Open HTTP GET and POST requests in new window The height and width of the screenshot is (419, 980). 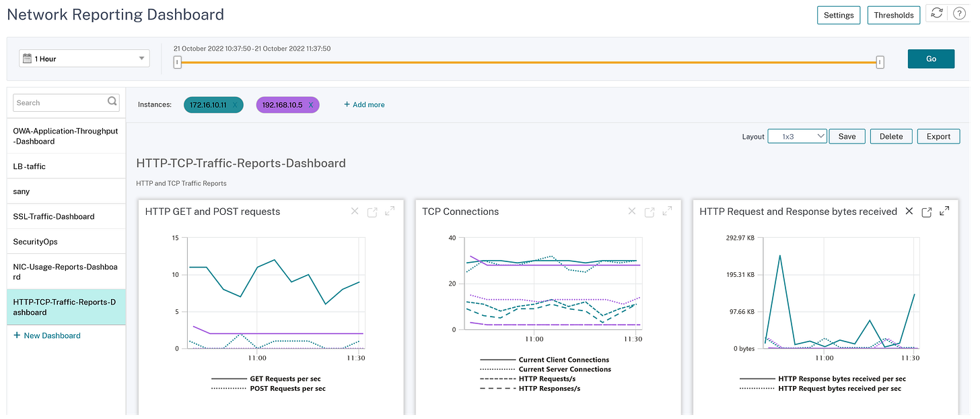[x=372, y=212]
